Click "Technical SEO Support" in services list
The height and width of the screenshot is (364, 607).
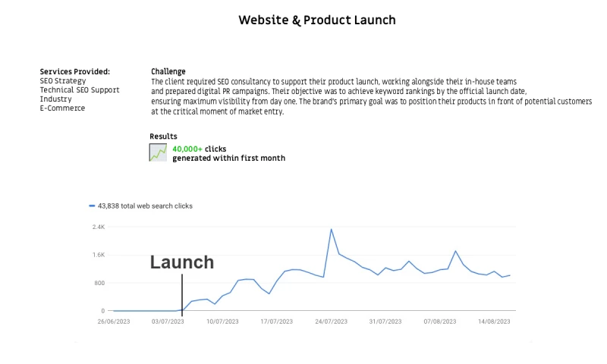[x=80, y=90]
